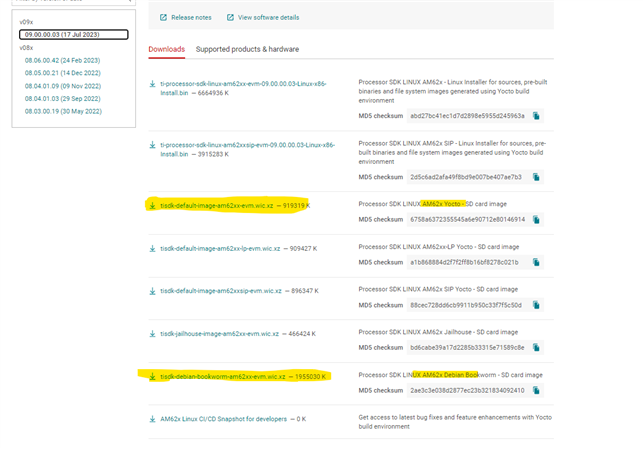Open View software details link
Screen dimensions: 643x449
click(x=268, y=17)
